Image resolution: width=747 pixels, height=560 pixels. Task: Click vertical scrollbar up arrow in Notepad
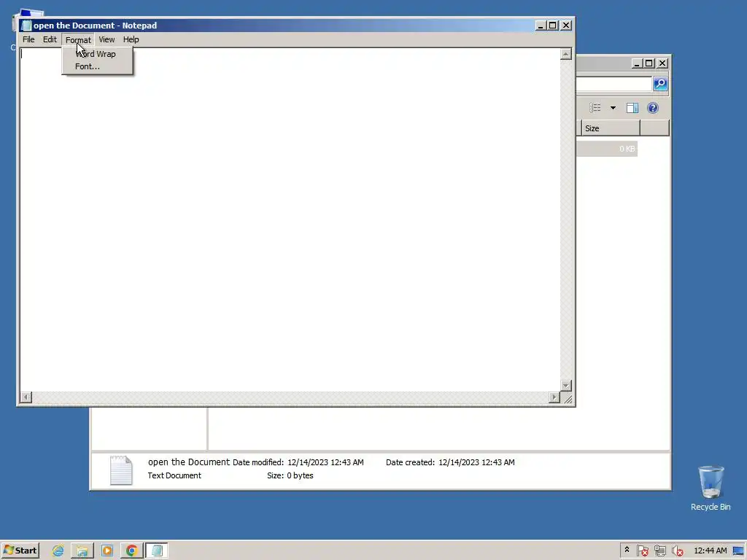(566, 54)
